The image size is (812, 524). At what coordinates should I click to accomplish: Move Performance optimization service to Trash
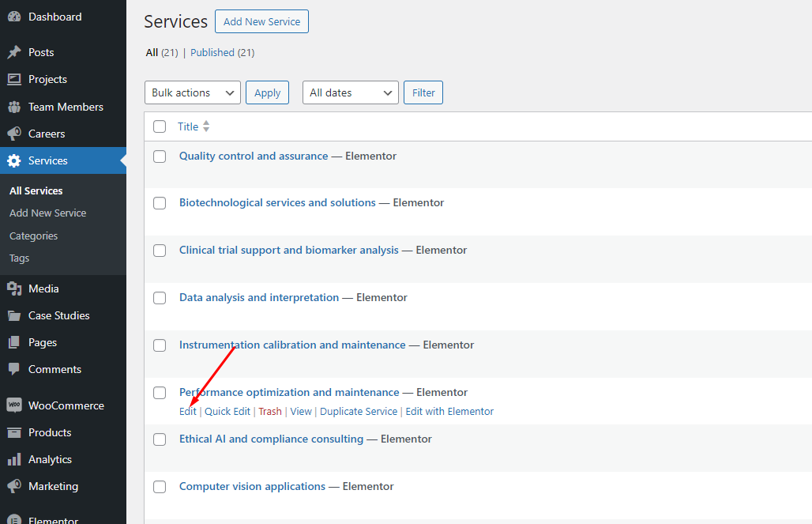coord(270,411)
